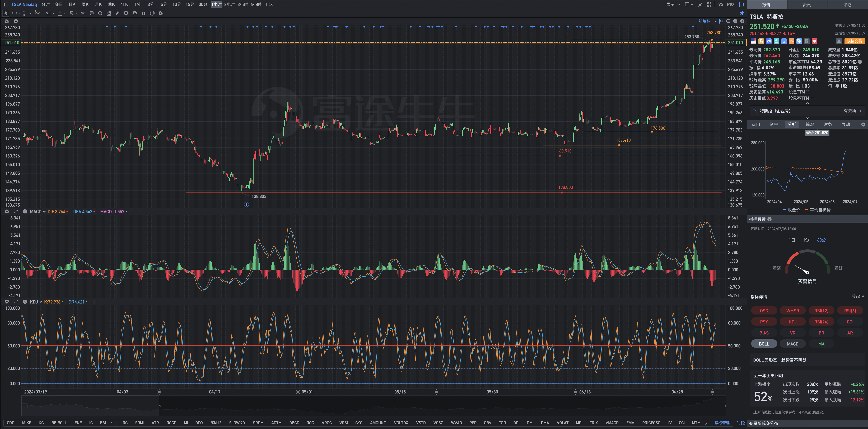Select the BOLL indicator pill
Image resolution: width=868 pixels, height=429 pixels.
[764, 344]
